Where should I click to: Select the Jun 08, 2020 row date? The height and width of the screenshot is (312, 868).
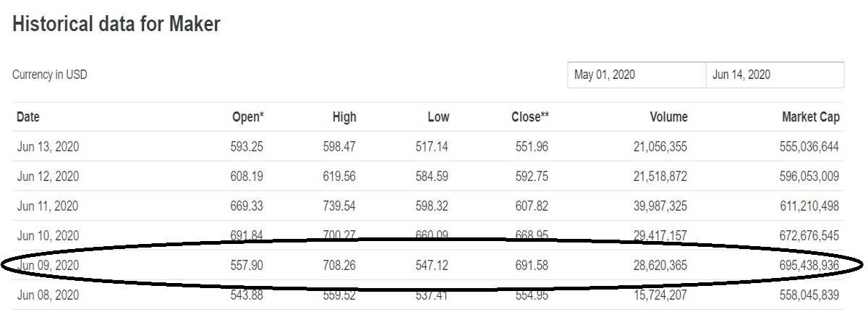coord(48,295)
